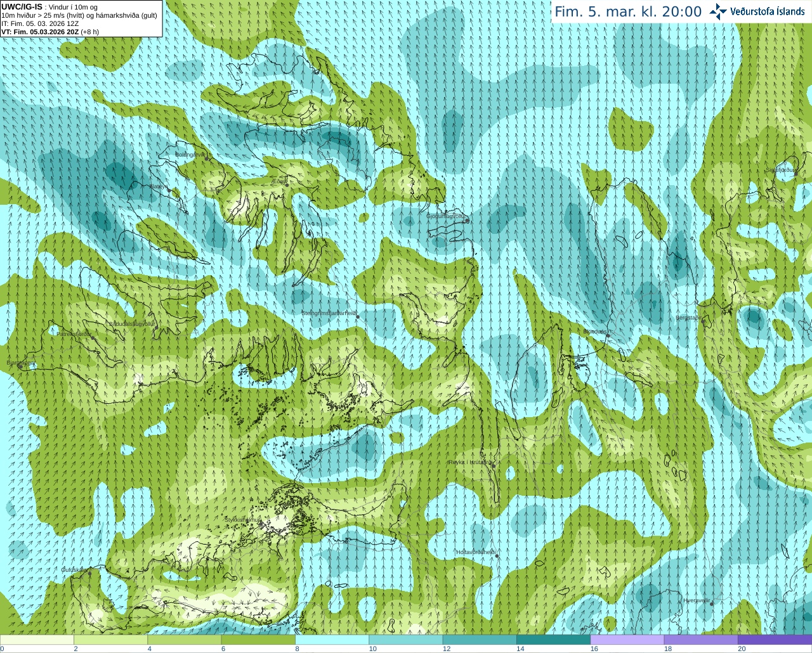Select the Patreksfjörður station marker
The width and height of the screenshot is (812, 653).
pos(94,337)
